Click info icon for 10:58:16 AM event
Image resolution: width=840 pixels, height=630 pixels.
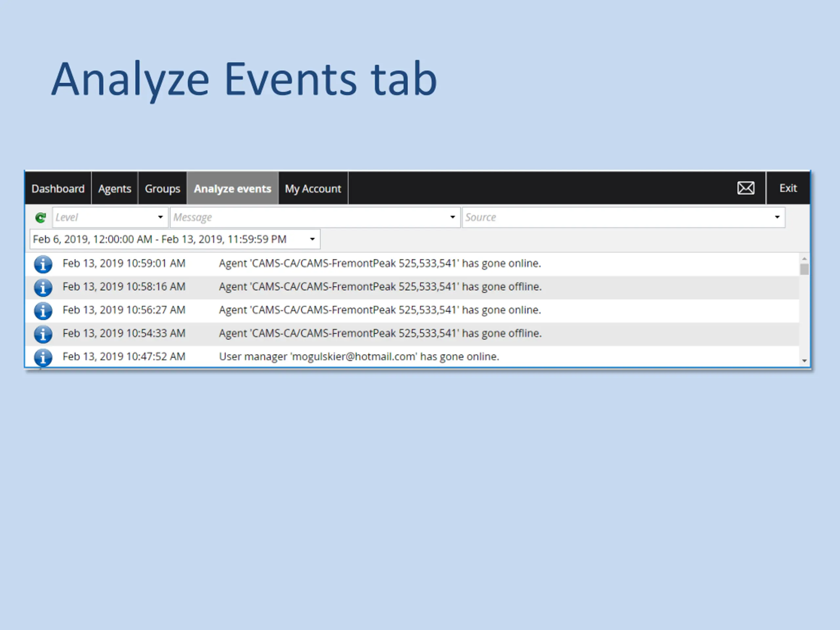pyautogui.click(x=43, y=287)
